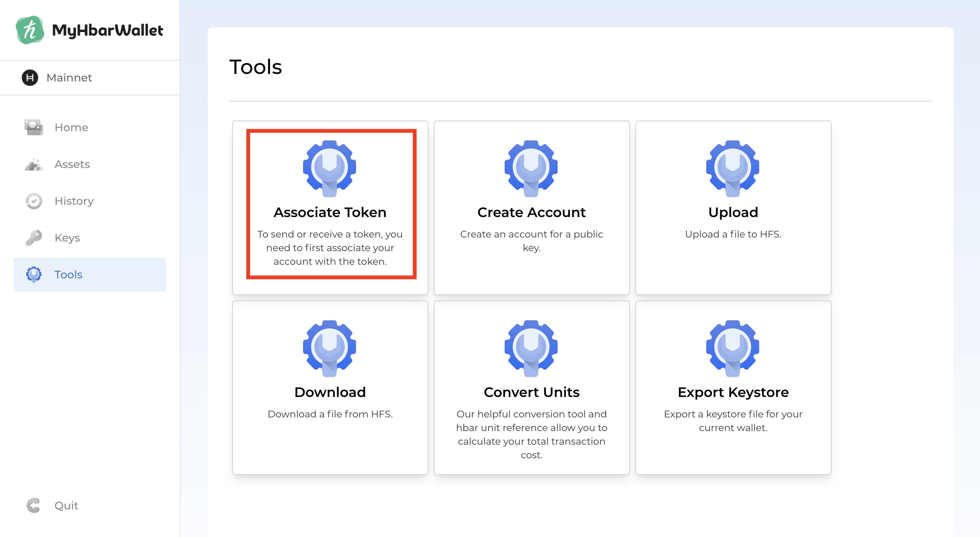Click the History clock sidebar icon
This screenshot has height=537, width=980.
point(34,201)
